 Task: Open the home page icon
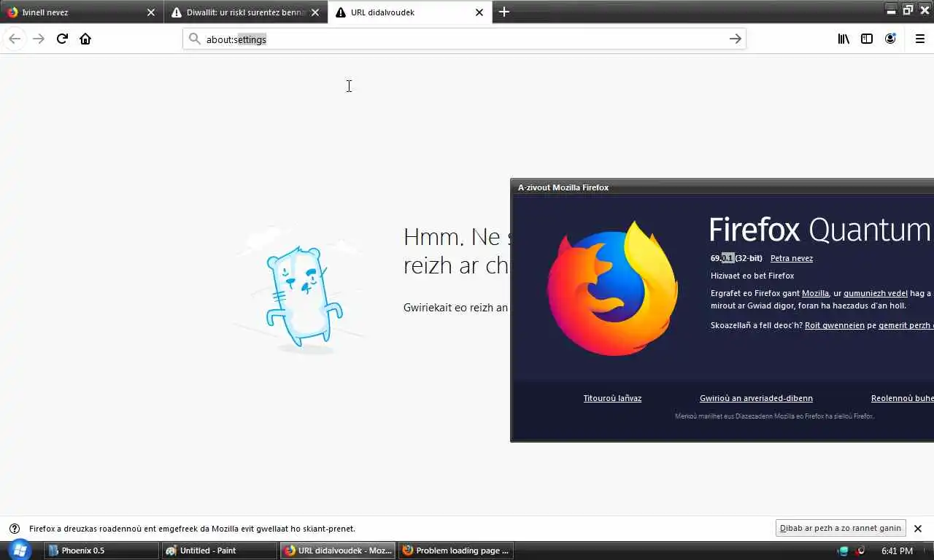(85, 39)
